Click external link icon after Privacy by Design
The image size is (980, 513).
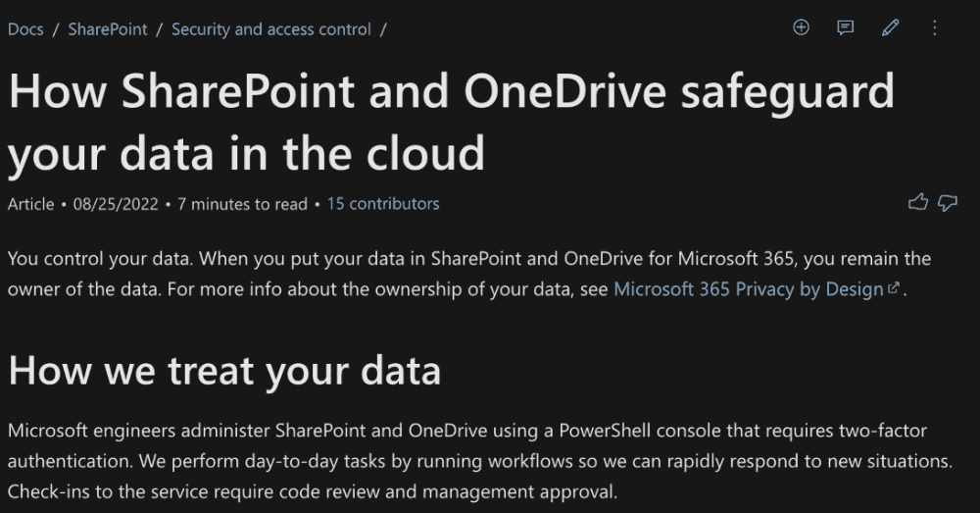pos(893,289)
